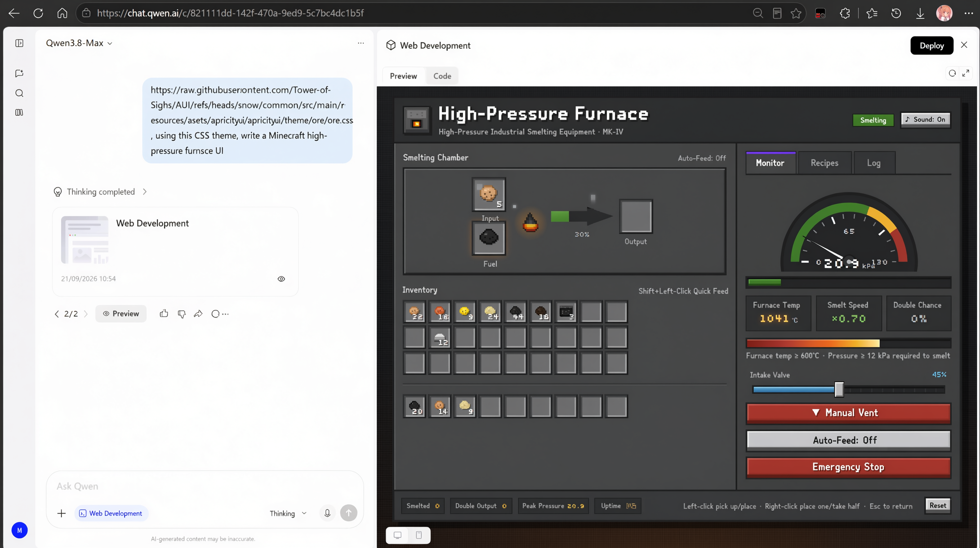Viewport: 980px width, 548px height.
Task: Open the Web Development artifact thumbnail
Action: [x=85, y=240]
